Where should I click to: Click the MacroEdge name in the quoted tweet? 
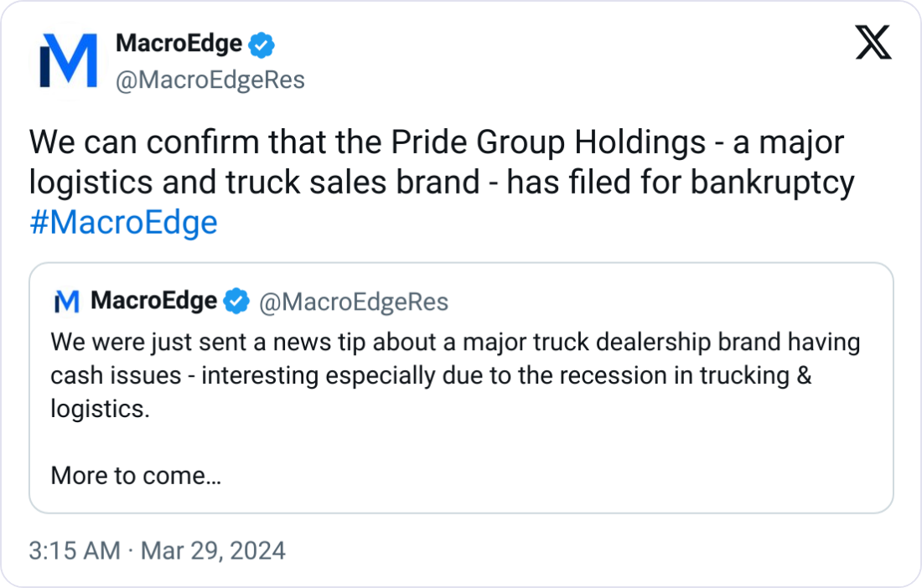pos(153,301)
